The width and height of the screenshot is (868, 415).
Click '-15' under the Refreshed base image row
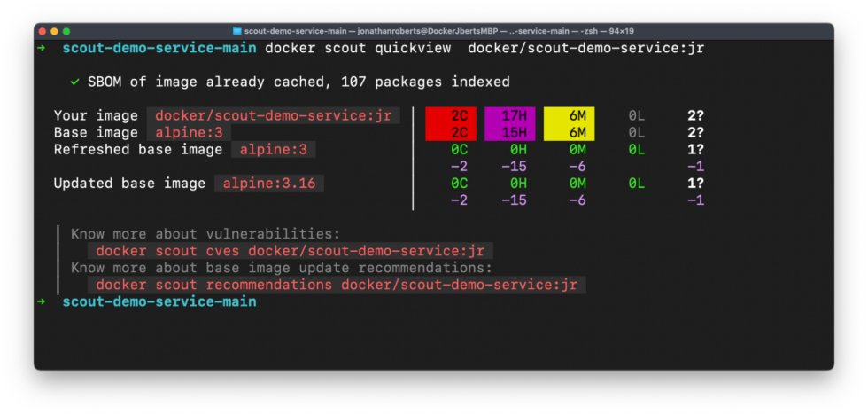tap(514, 167)
